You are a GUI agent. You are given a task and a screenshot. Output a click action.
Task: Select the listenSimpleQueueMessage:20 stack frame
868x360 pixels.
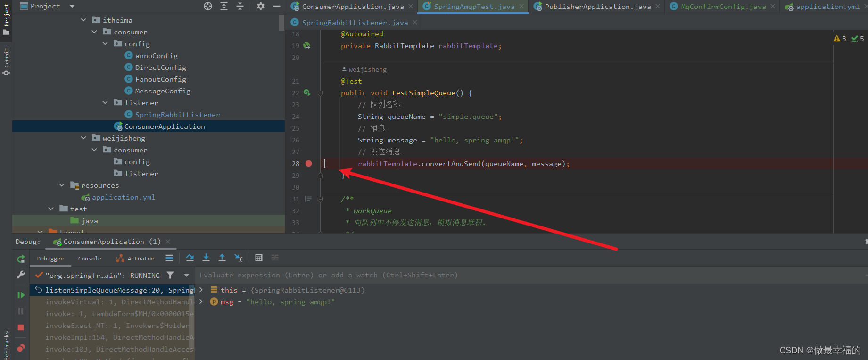coord(112,290)
